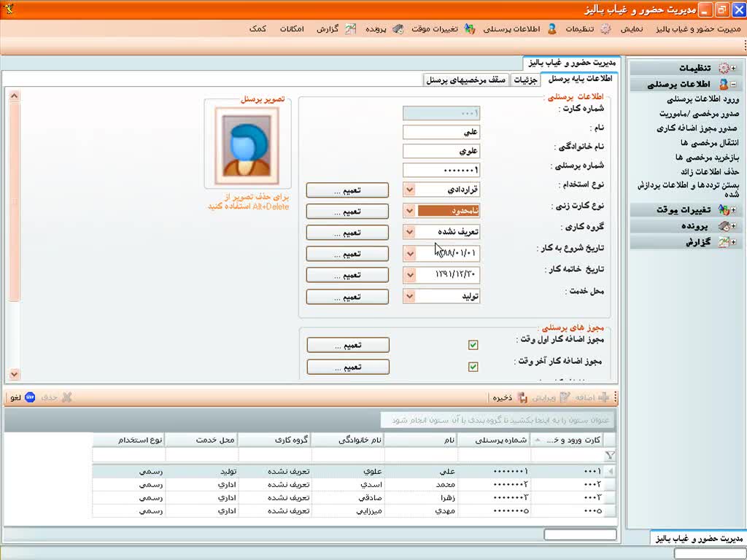
Task: Open the کمک (help) menu
Action: (x=258, y=29)
